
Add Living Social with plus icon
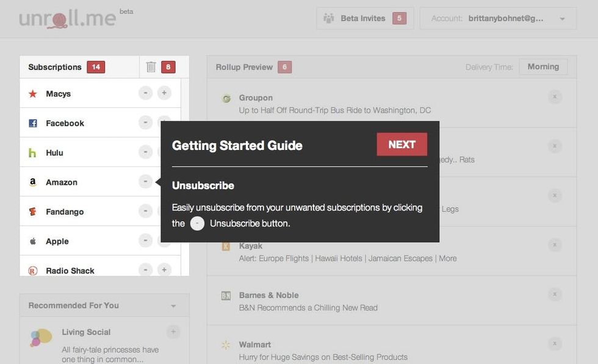pos(173,332)
